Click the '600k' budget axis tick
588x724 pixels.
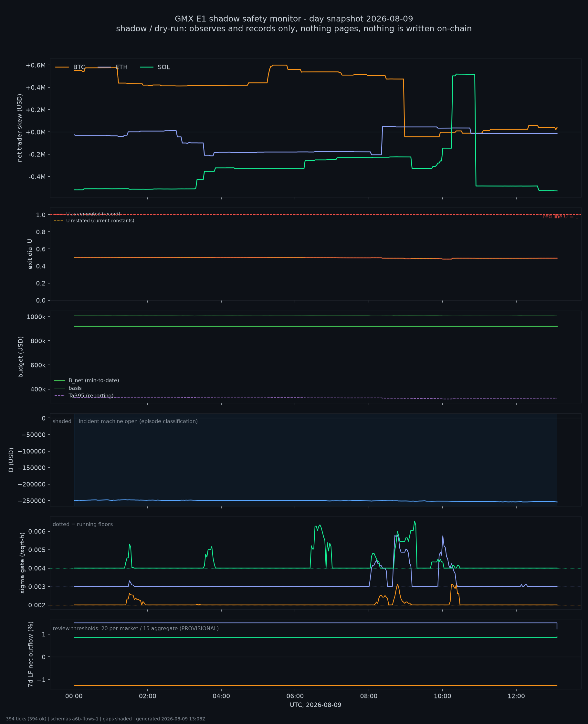click(x=38, y=365)
